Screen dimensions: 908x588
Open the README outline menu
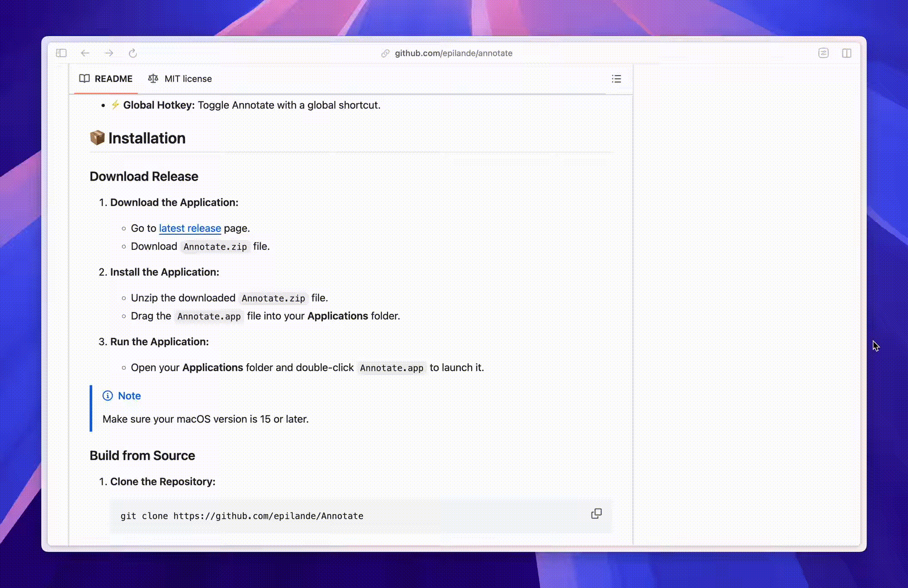(616, 79)
